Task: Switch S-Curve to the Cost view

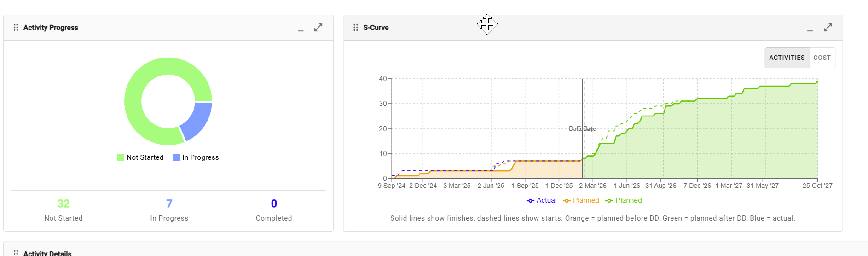Action: pyautogui.click(x=822, y=58)
